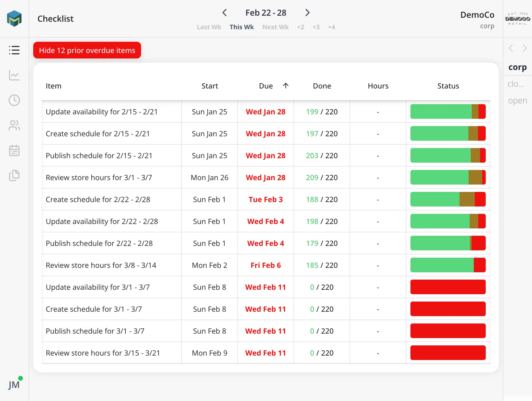Jump to the +2 weeks tab

click(301, 27)
